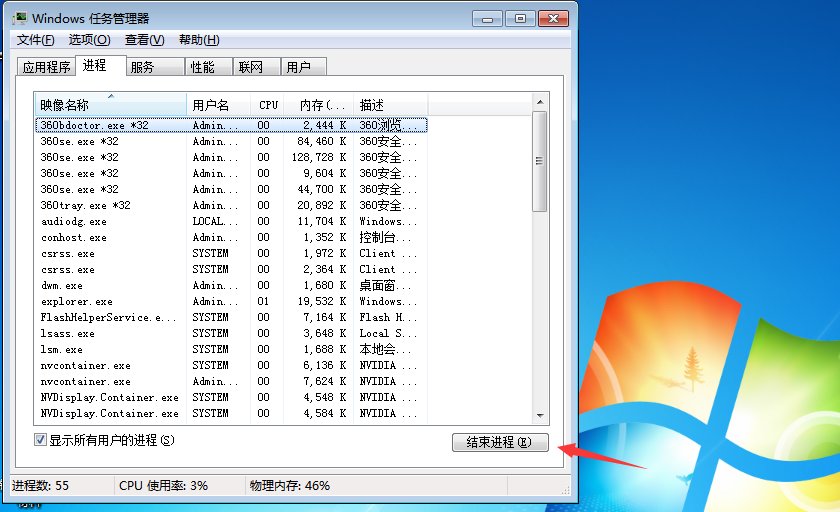Select csrss.exe using 2,364 K memory
The image size is (840, 512).
(x=231, y=269)
